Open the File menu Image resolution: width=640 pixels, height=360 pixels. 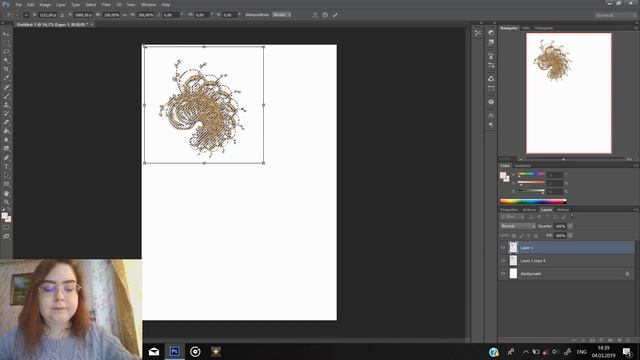coord(18,4)
